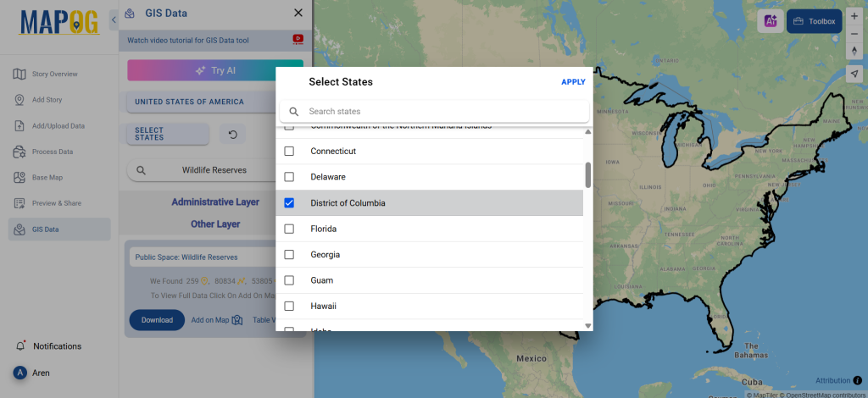
Task: Reset the map compass bearing
Action: (x=854, y=51)
